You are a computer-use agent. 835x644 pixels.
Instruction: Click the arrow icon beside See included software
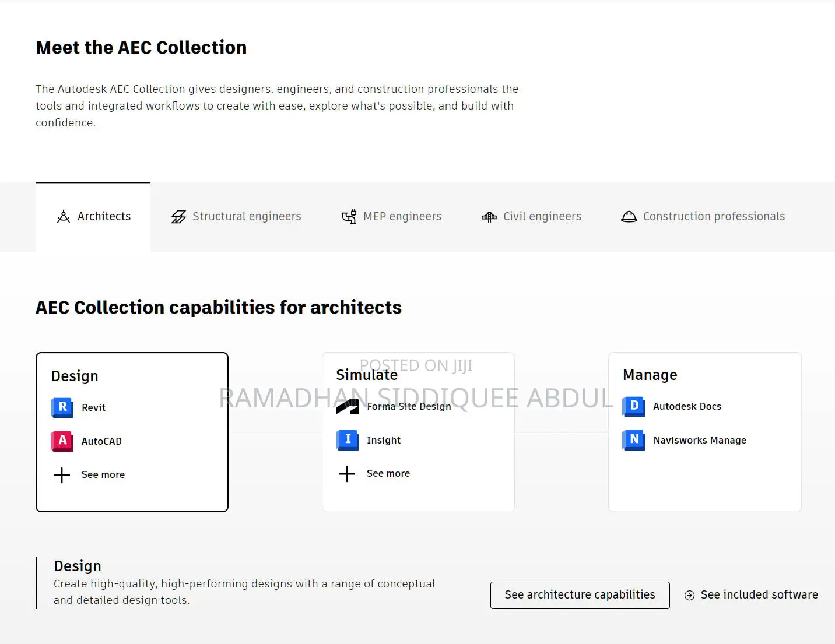(x=689, y=595)
